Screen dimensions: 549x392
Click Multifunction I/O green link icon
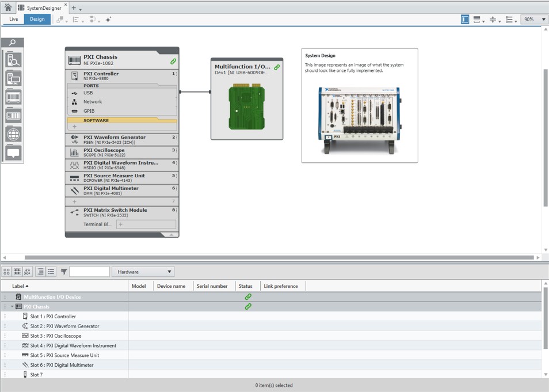[x=277, y=67]
